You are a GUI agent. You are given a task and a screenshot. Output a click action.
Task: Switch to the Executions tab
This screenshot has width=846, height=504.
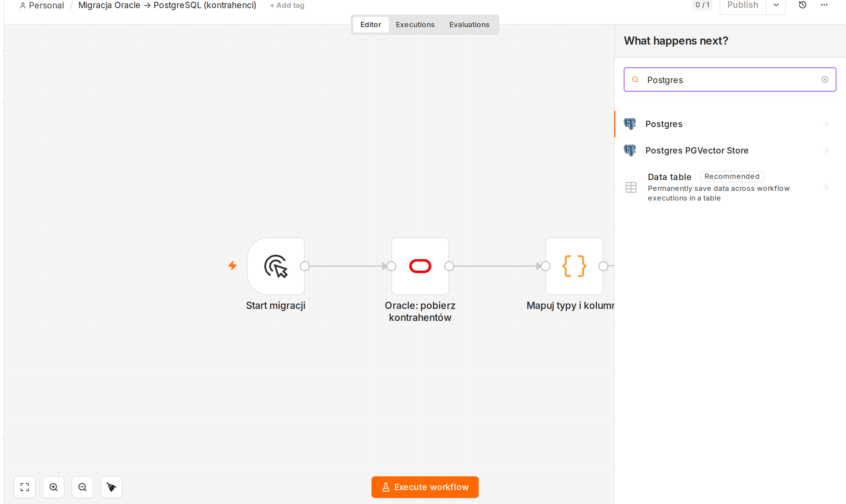click(x=415, y=24)
